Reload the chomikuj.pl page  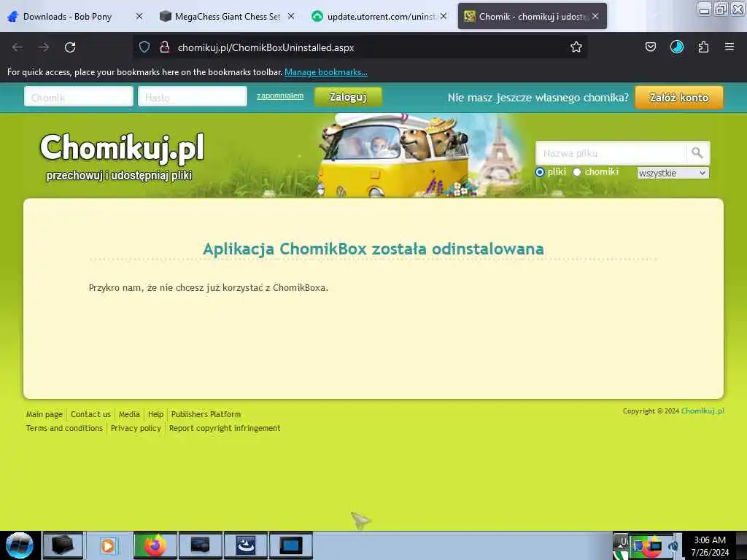coord(70,47)
